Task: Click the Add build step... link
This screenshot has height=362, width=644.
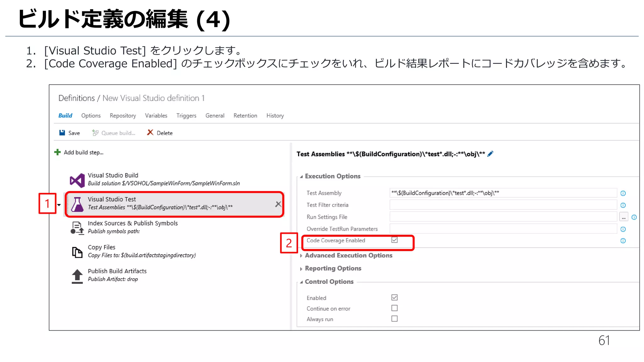Action: coord(84,152)
